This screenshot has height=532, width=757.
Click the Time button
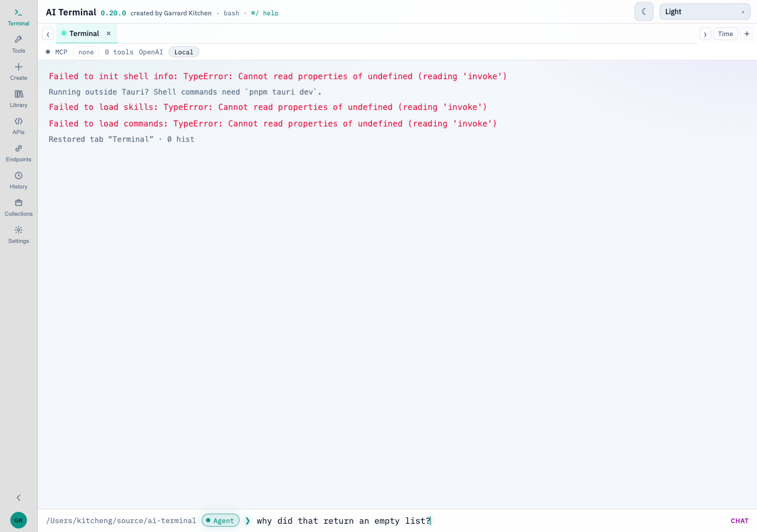[x=726, y=34]
